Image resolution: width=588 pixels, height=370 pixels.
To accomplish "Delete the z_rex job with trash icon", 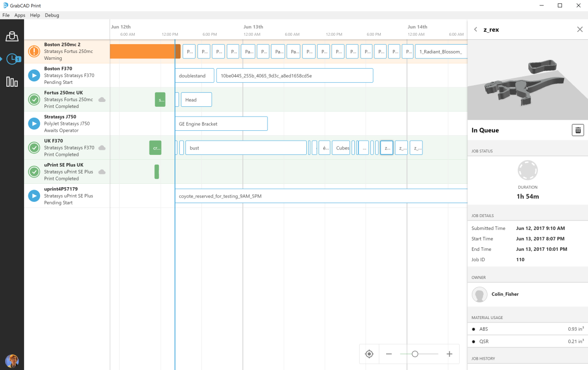I will coord(578,130).
